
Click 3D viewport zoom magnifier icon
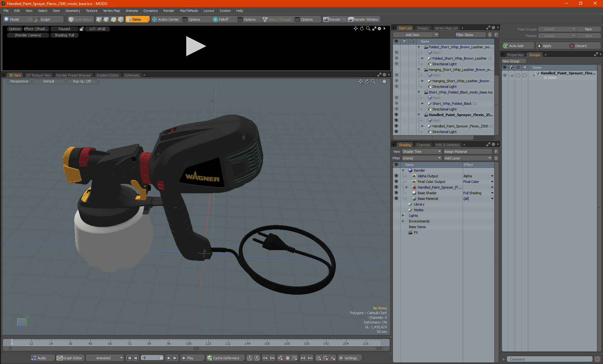click(x=373, y=82)
